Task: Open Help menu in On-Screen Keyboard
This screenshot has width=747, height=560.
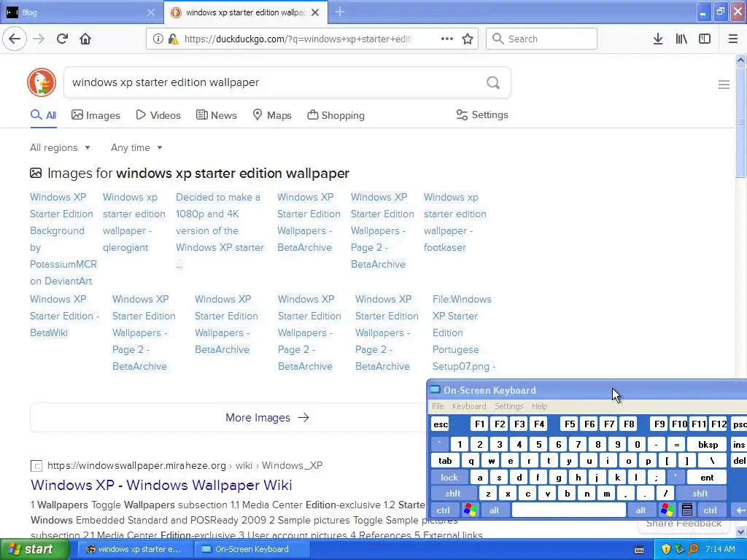Action: 539,406
